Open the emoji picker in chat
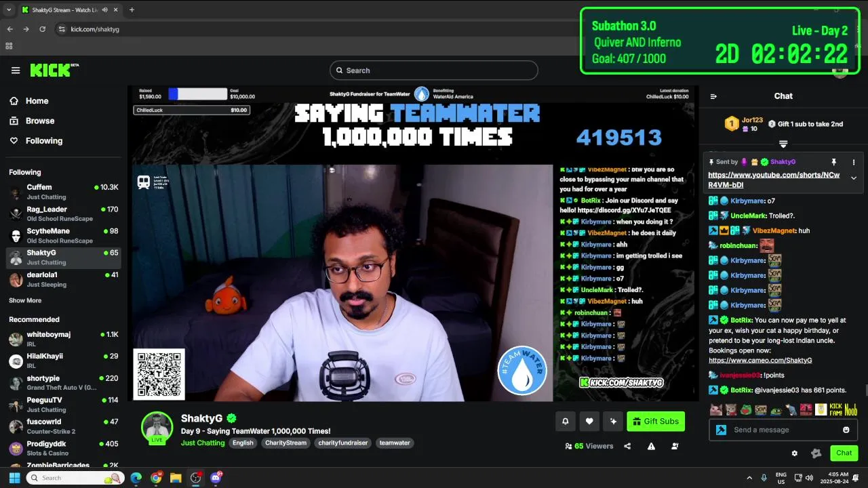 click(846, 430)
